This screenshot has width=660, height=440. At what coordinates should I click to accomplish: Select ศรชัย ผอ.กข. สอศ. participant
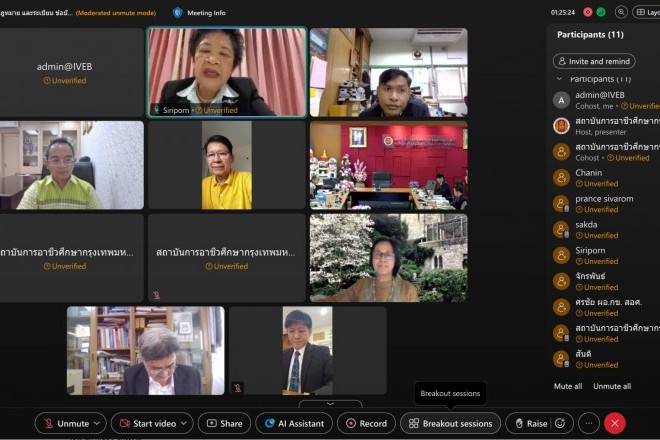(606, 307)
